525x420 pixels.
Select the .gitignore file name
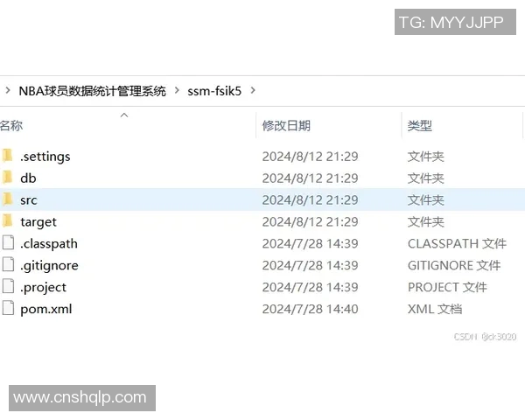pyautogui.click(x=49, y=266)
